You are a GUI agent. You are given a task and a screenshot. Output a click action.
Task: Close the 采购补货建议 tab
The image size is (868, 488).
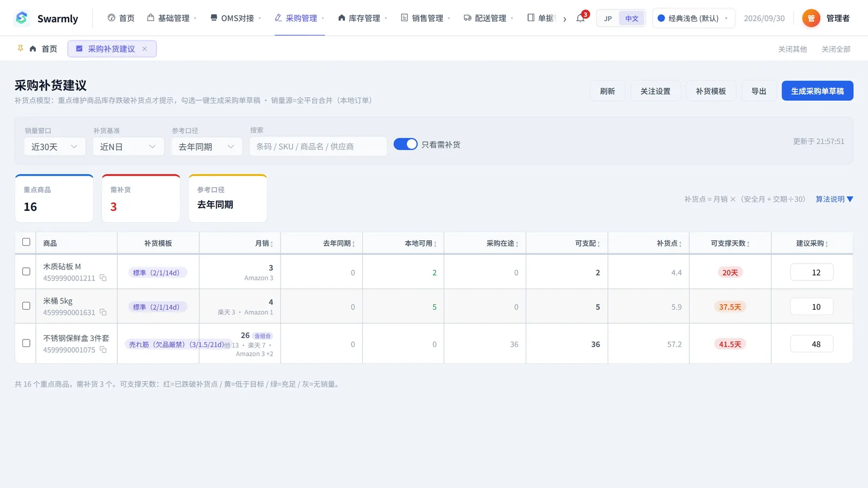click(x=145, y=49)
